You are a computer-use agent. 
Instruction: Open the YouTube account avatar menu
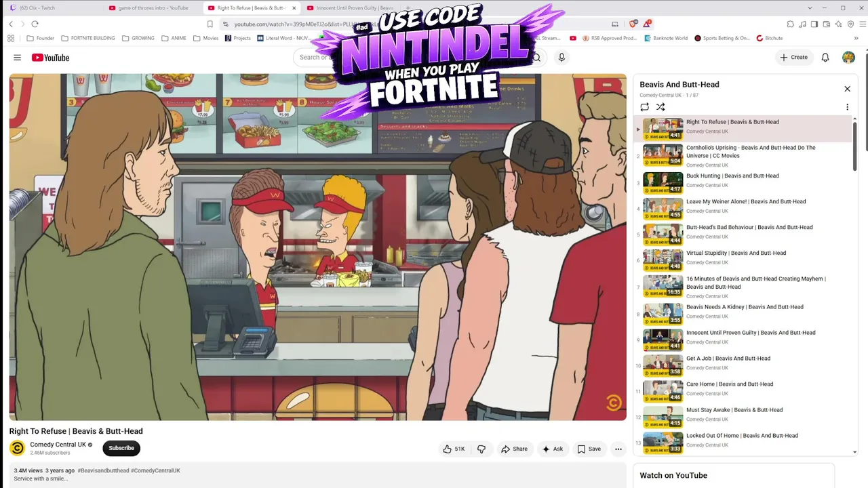(848, 58)
